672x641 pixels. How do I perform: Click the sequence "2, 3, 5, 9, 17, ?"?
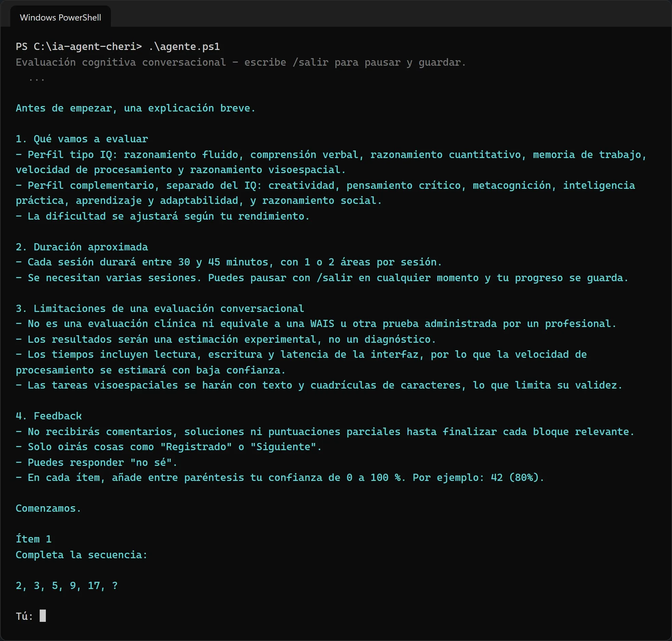(67, 586)
